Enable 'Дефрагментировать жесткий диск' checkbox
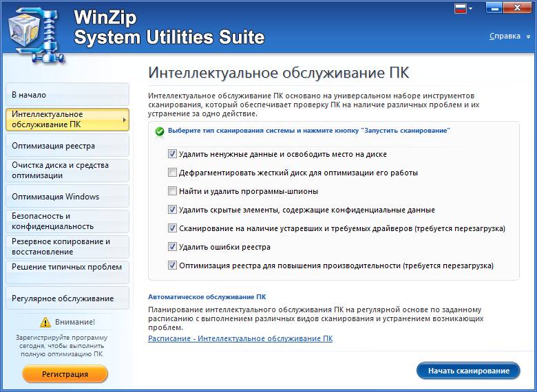Viewport: 537px width, 392px height. pos(172,173)
